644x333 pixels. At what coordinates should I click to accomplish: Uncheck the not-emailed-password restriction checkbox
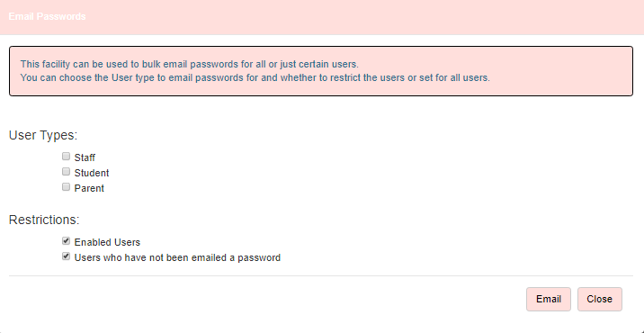tap(67, 256)
